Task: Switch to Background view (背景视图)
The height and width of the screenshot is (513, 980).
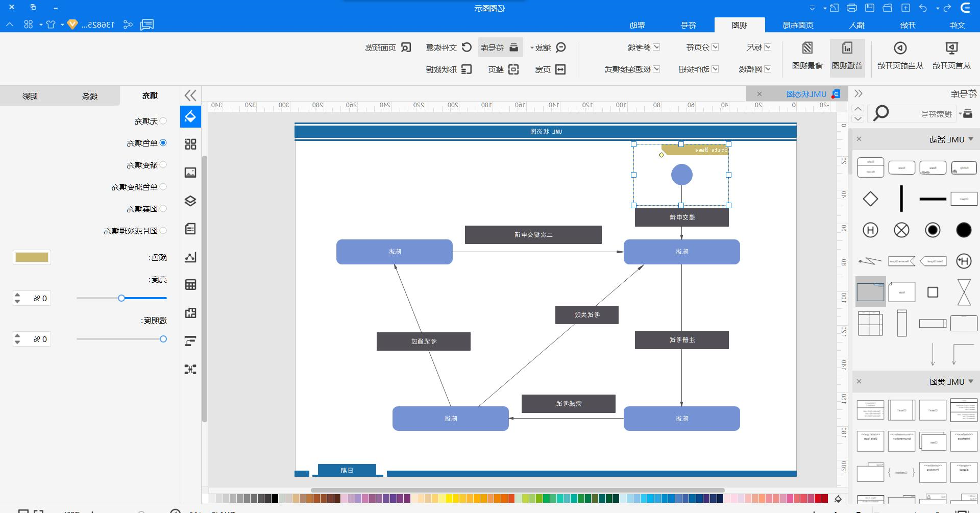Action: click(x=807, y=56)
